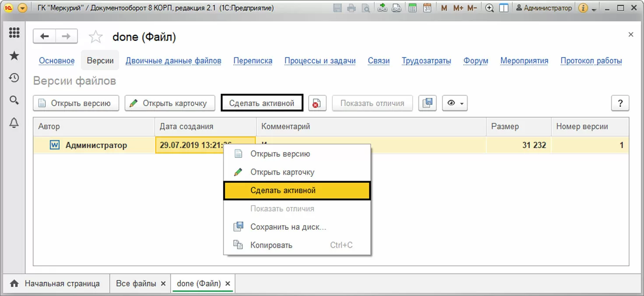Open the calendar icon in title bar

427,8
